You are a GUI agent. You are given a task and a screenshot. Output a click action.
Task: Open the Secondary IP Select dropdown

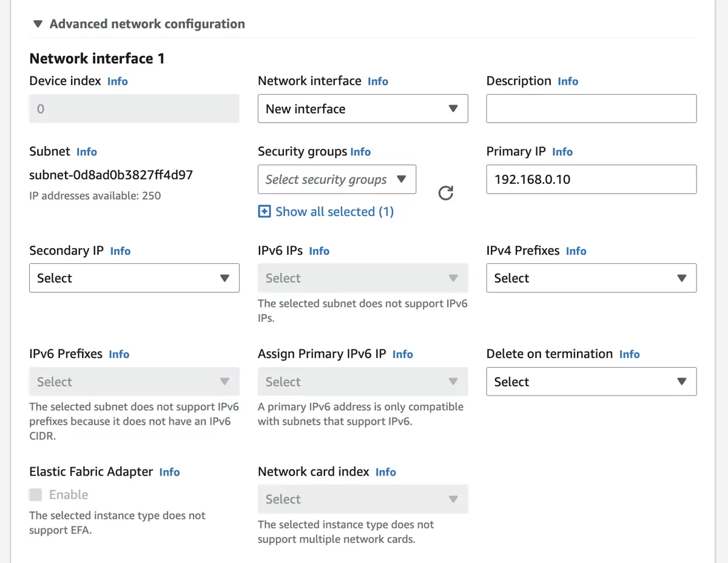[x=134, y=278]
